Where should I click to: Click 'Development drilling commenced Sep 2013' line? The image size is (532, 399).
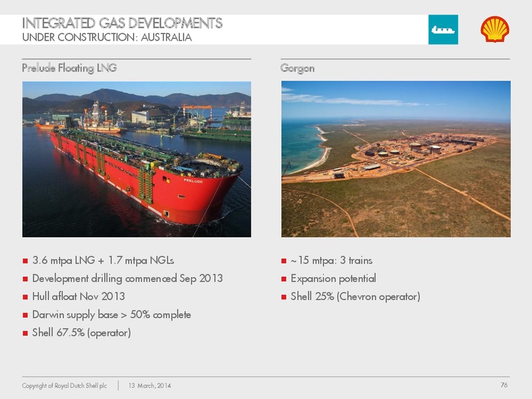click(128, 279)
